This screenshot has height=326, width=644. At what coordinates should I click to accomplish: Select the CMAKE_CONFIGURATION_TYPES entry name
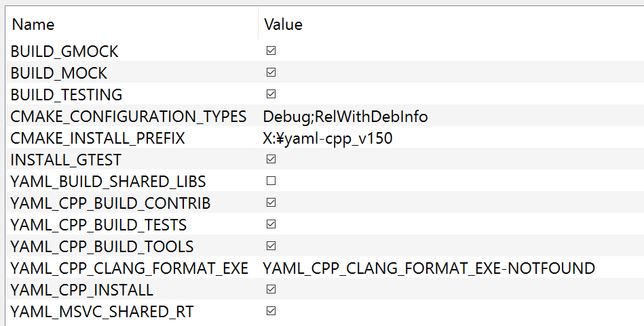pyautogui.click(x=128, y=117)
